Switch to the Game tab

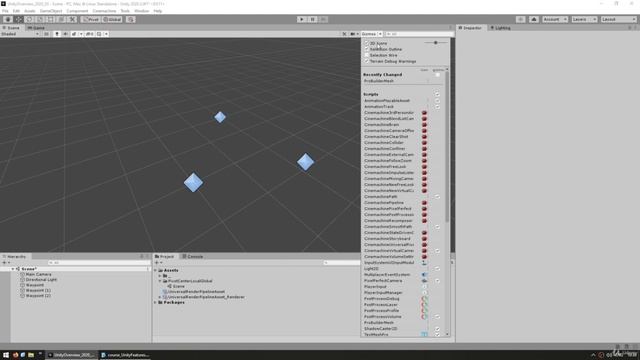point(36,28)
